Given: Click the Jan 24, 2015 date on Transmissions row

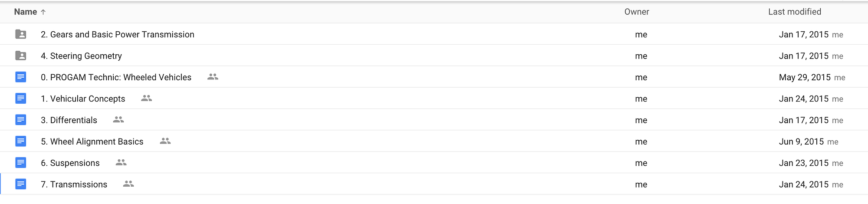Looking at the screenshot, I should (803, 184).
